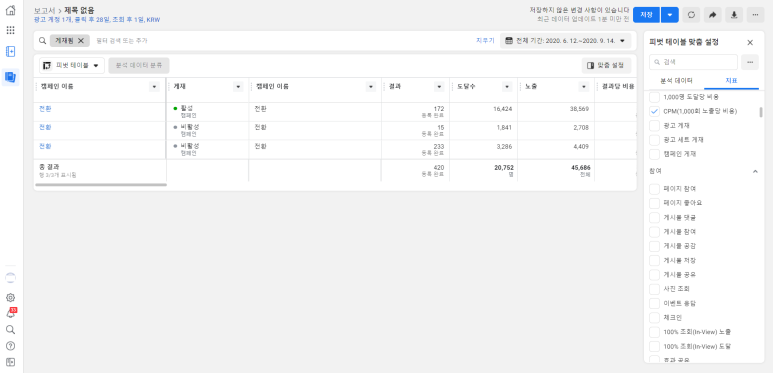Open the ellipsis menu beside panel search
Viewport: 773px width, 373px height.
click(x=750, y=62)
